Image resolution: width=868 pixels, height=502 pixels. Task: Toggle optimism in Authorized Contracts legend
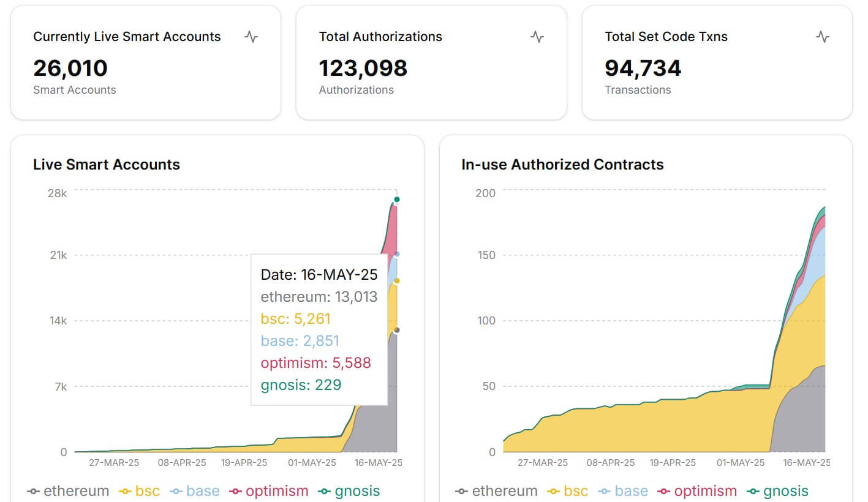(x=697, y=491)
